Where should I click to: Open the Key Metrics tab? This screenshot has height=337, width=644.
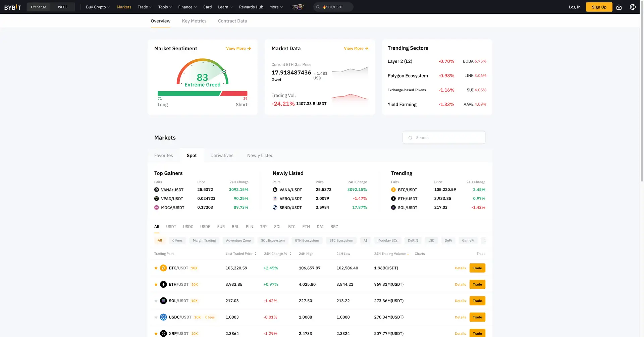pos(194,21)
